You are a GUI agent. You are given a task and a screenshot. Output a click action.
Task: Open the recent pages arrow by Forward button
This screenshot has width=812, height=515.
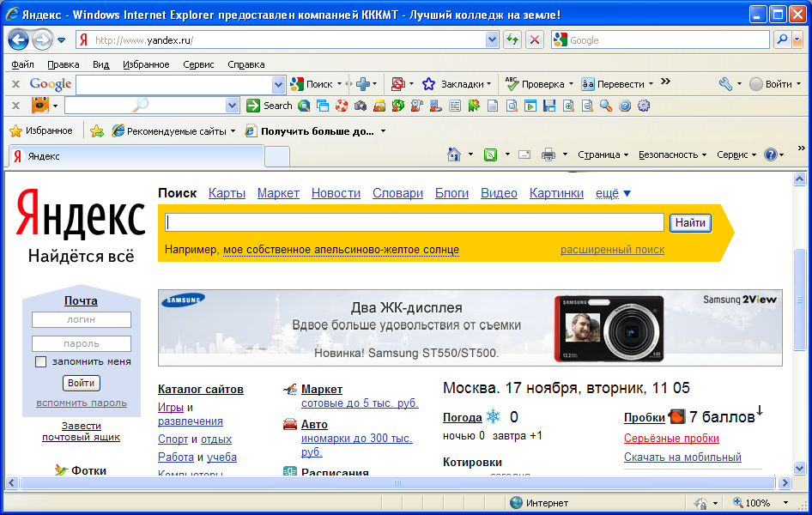click(61, 39)
